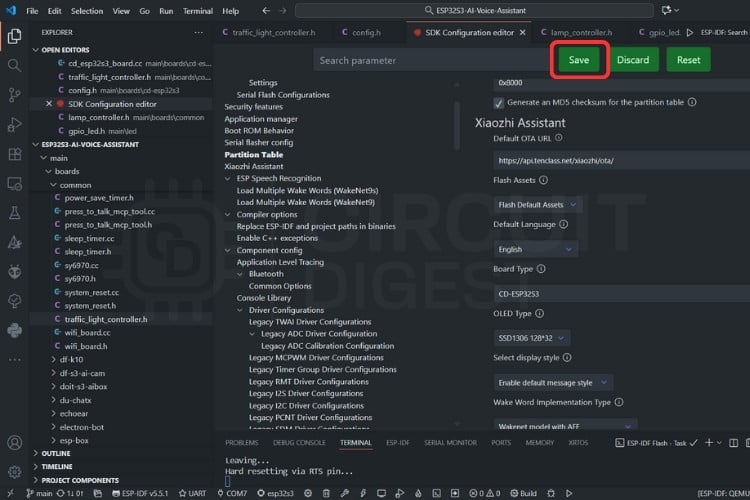The width and height of the screenshot is (750, 500).
Task: Focus the Search parameter field
Action: pos(431,60)
